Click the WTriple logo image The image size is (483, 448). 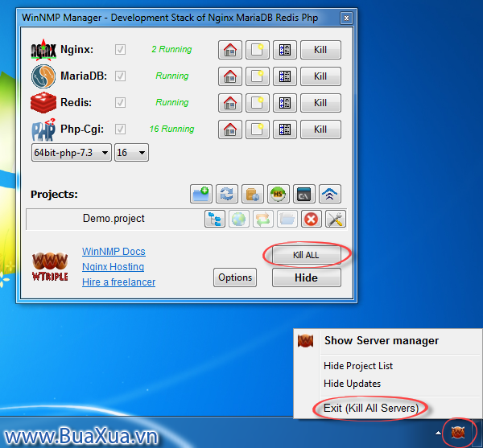(x=50, y=266)
